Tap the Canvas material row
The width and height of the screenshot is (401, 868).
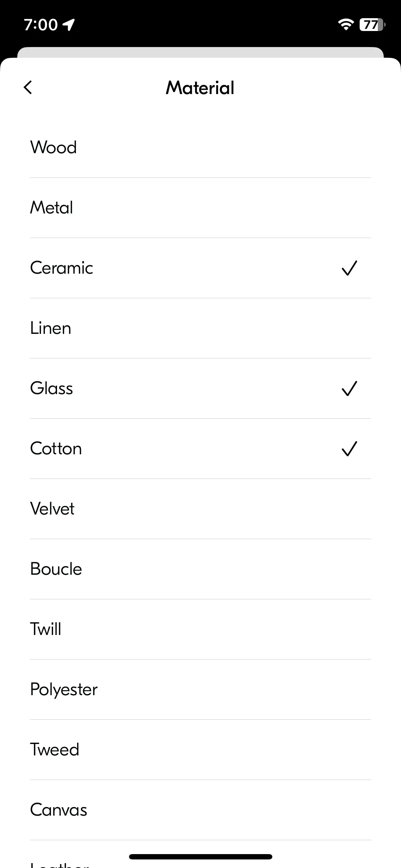[200, 810]
